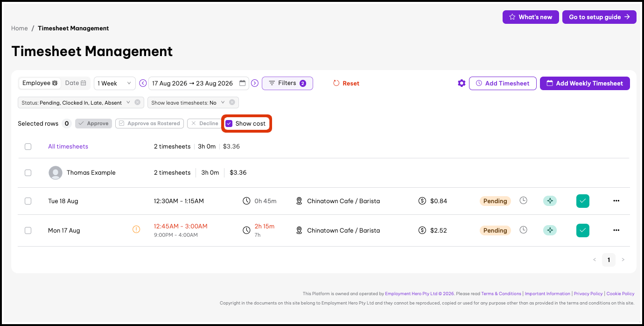Select Thomas Example row checkbox
Viewport: 644px width, 326px height.
28,173
